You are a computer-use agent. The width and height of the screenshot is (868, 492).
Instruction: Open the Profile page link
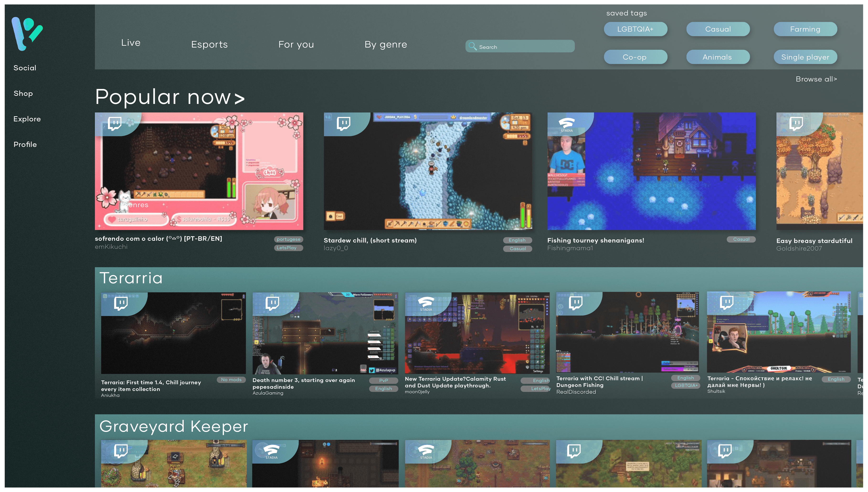pyautogui.click(x=25, y=144)
